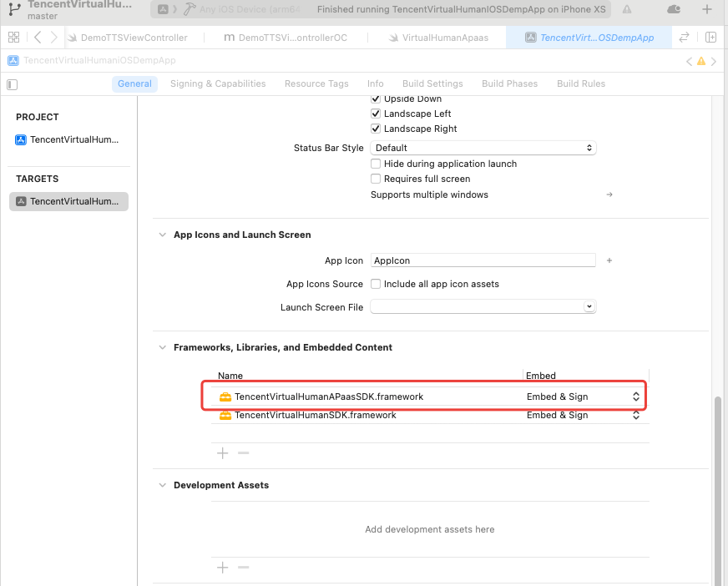The image size is (728, 586).
Task: Uncheck Landscape Left orientation
Action: (x=376, y=114)
